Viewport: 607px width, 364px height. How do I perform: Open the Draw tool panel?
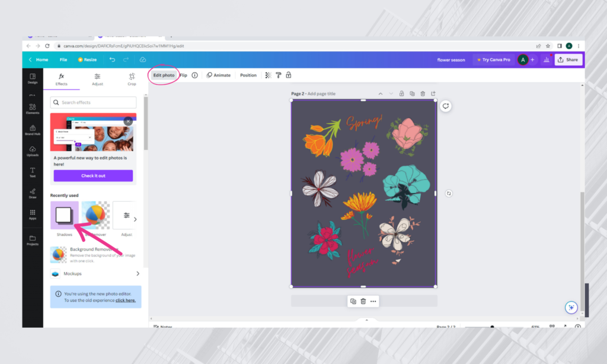tap(33, 194)
